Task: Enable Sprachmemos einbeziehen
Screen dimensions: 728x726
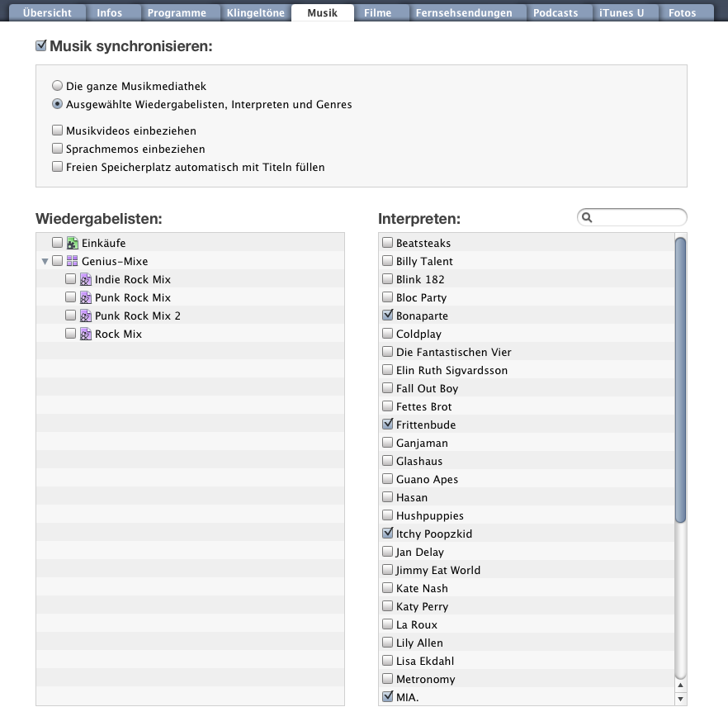Action: pos(57,148)
